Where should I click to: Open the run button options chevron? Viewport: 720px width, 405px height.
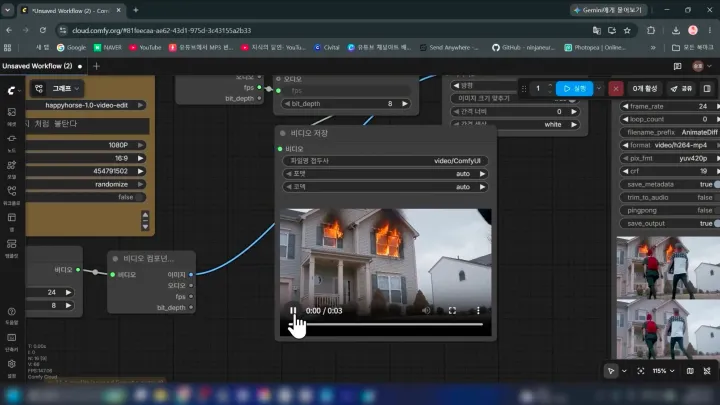[599, 89]
